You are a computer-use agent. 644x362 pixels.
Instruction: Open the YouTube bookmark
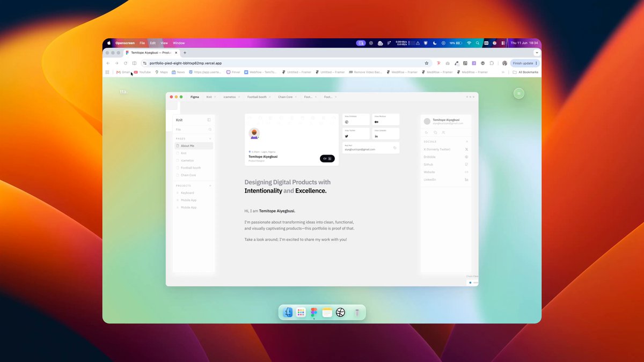click(x=142, y=72)
